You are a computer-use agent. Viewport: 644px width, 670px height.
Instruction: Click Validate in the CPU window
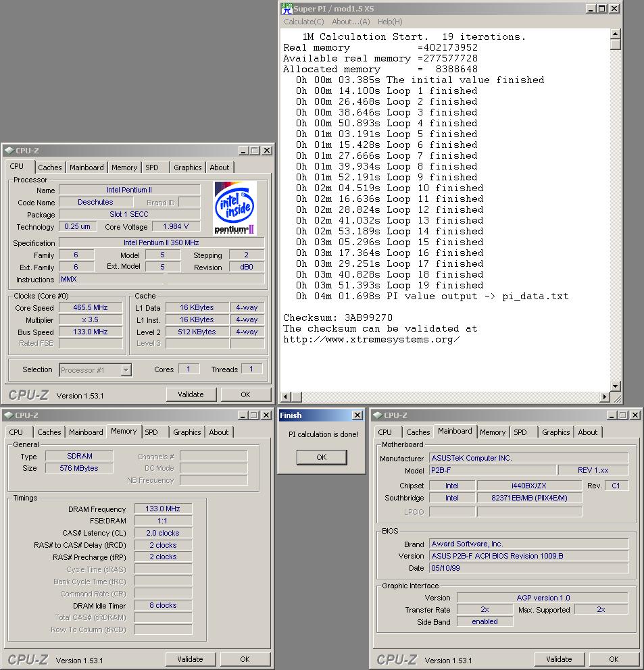[x=191, y=394]
